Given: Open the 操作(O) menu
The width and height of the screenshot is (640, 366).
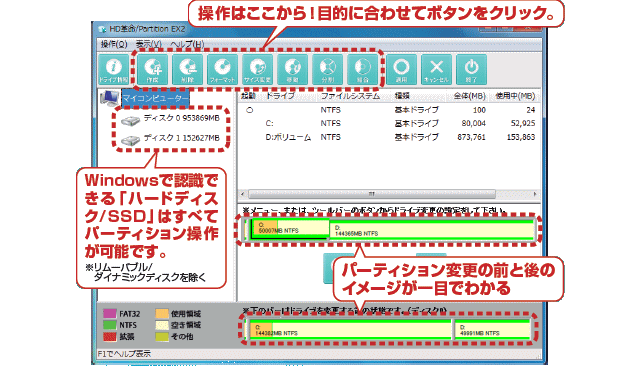Looking at the screenshot, I should pos(114,44).
